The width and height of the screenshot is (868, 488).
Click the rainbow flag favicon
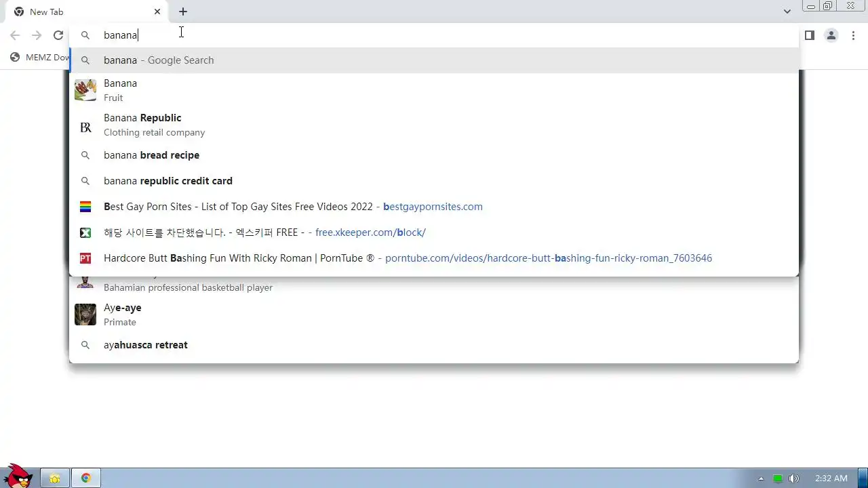(x=85, y=207)
